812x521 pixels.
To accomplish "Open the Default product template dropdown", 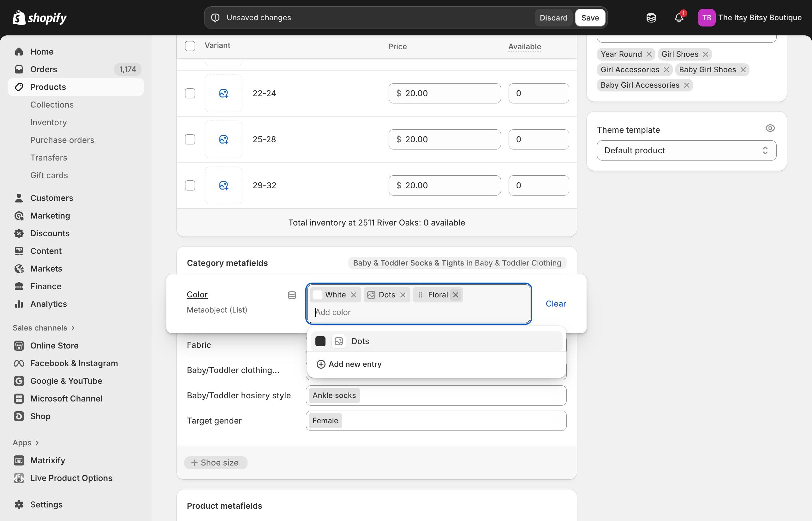I will click(x=686, y=150).
